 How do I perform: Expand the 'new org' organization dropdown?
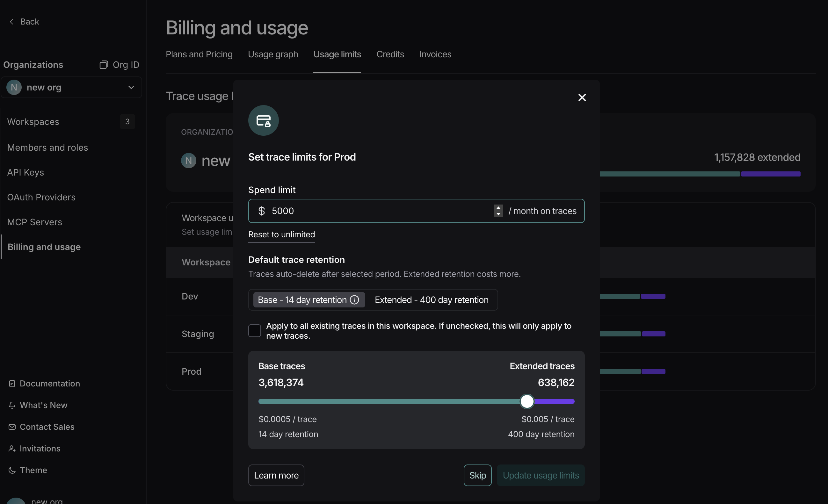coord(131,87)
